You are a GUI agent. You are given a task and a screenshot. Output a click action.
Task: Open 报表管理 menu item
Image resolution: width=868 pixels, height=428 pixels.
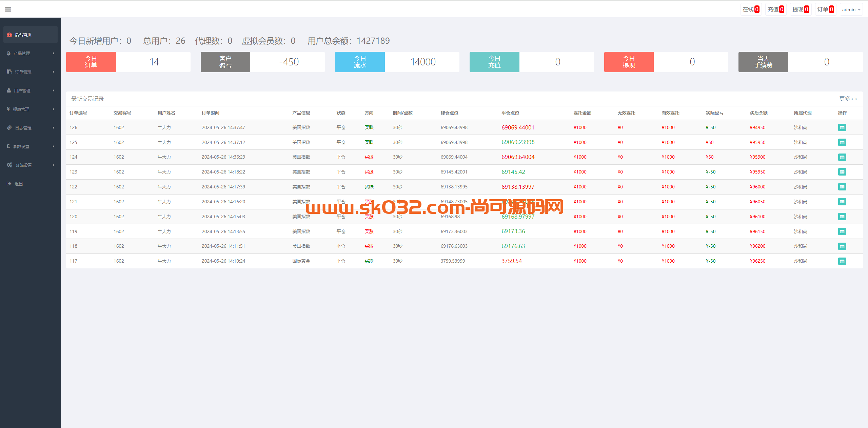click(31, 109)
